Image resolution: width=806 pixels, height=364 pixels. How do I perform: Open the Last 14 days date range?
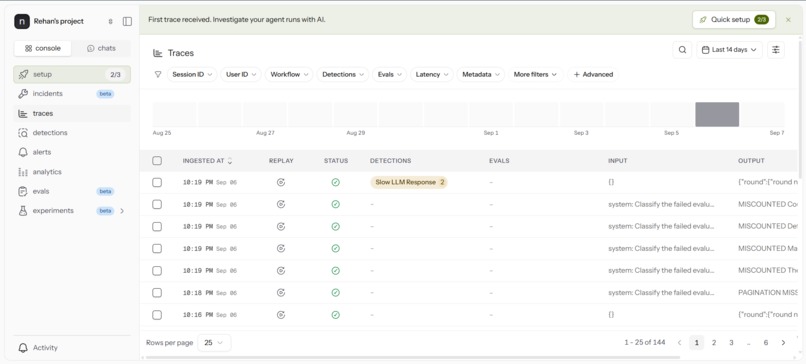click(729, 50)
